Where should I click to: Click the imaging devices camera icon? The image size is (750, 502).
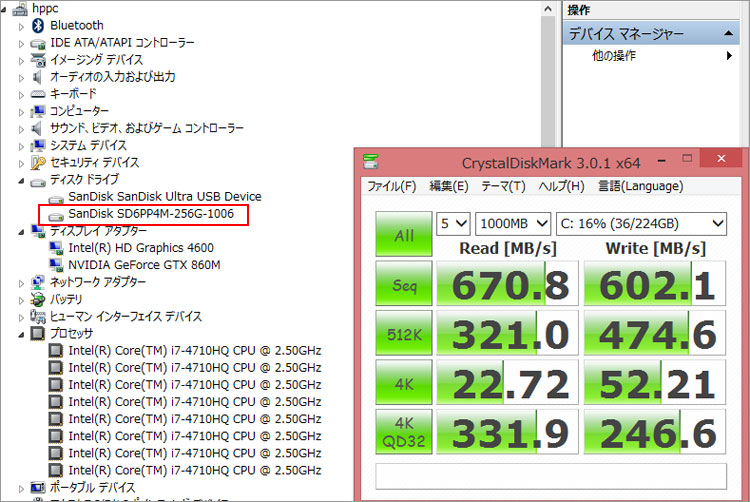(38, 60)
